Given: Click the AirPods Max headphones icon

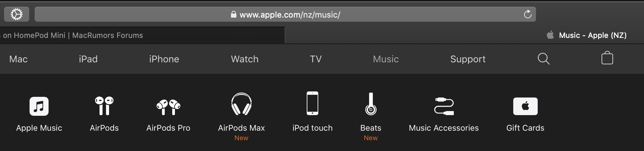Looking at the screenshot, I should pos(241,104).
